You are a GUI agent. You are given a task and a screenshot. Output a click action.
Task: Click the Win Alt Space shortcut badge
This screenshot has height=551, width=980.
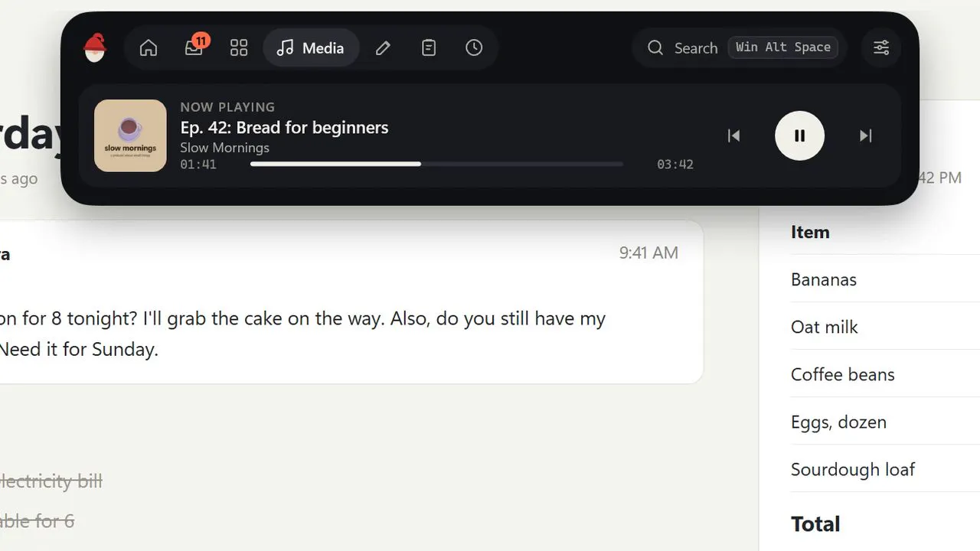point(783,47)
